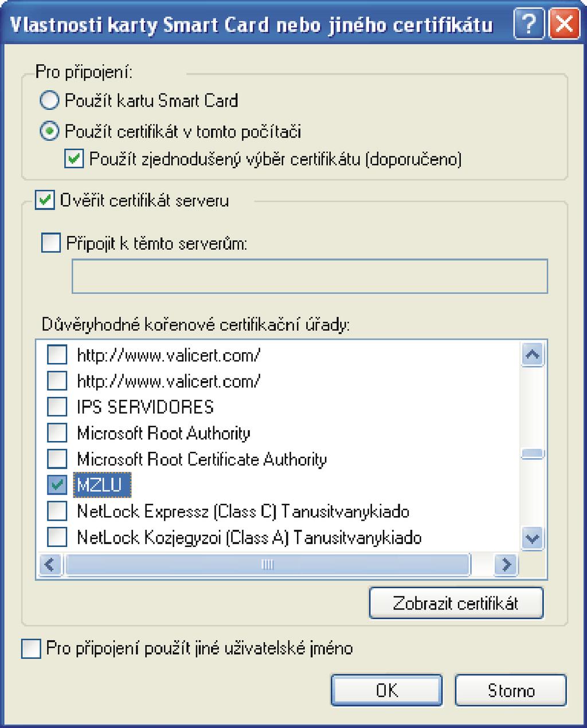Click the horizontal scrollbar thumb
This screenshot has width=587, height=728.
point(268,565)
